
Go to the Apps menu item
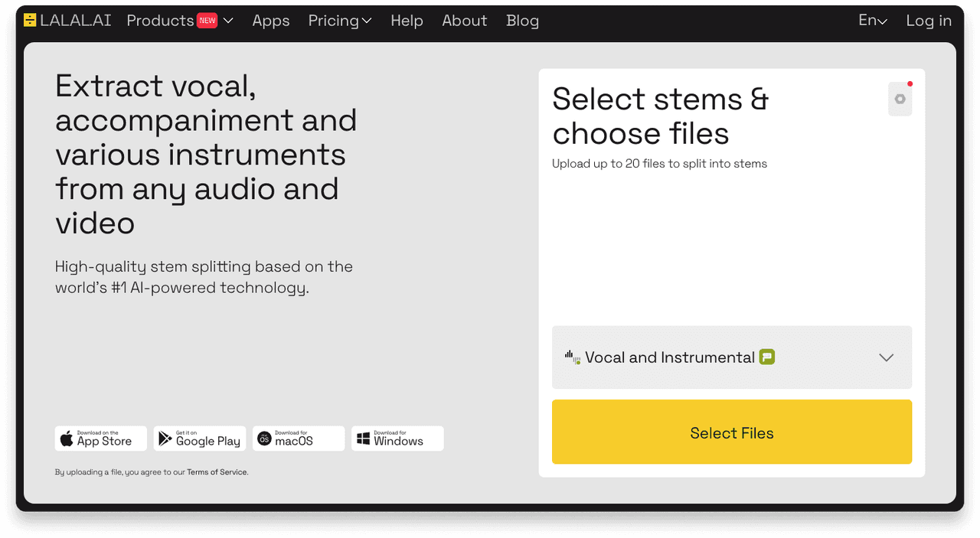coord(271,21)
